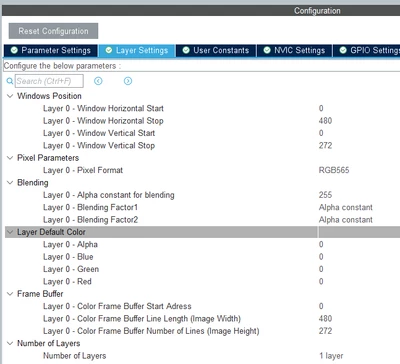The width and height of the screenshot is (400, 364).
Task: Go to next search result arrow
Action: pos(128,81)
